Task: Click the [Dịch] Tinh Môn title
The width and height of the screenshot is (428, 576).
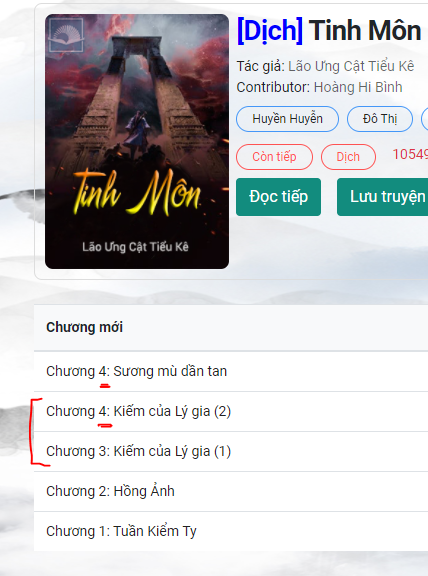Action: click(x=330, y=30)
